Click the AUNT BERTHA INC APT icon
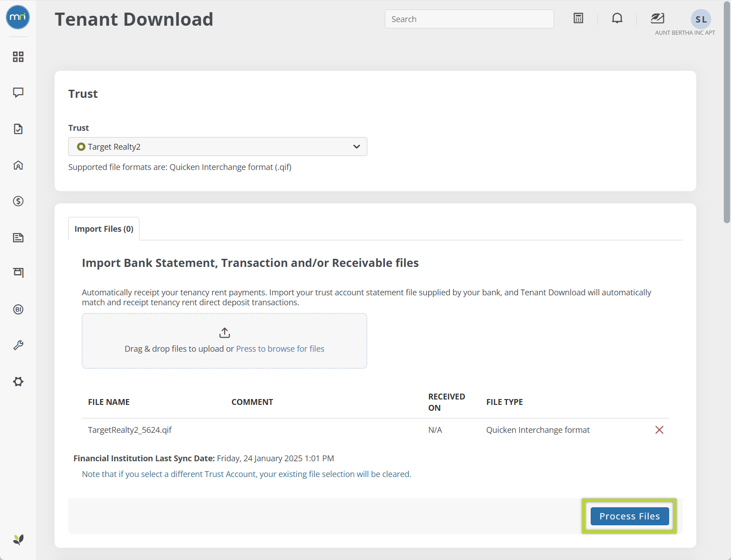Screen dimensions: 731x560 (x=657, y=18)
